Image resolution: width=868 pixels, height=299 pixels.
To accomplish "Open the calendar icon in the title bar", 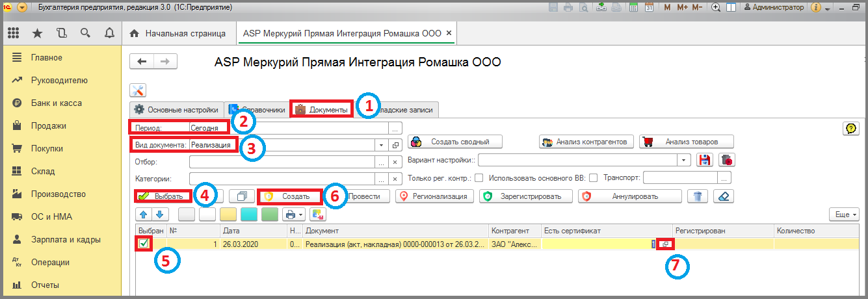I will coord(649,8).
